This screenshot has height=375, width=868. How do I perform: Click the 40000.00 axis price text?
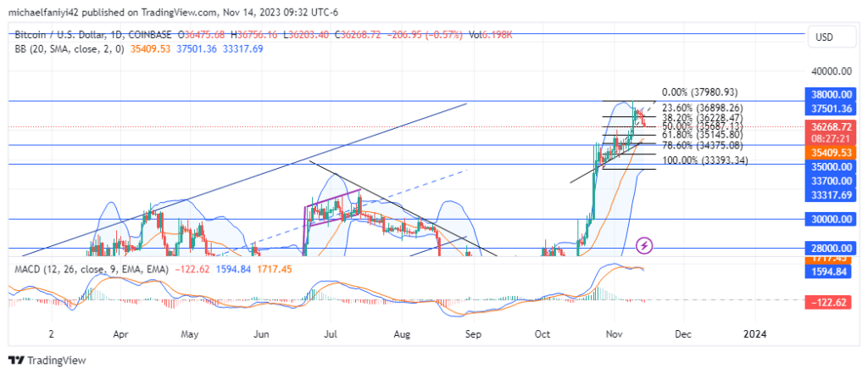832,71
